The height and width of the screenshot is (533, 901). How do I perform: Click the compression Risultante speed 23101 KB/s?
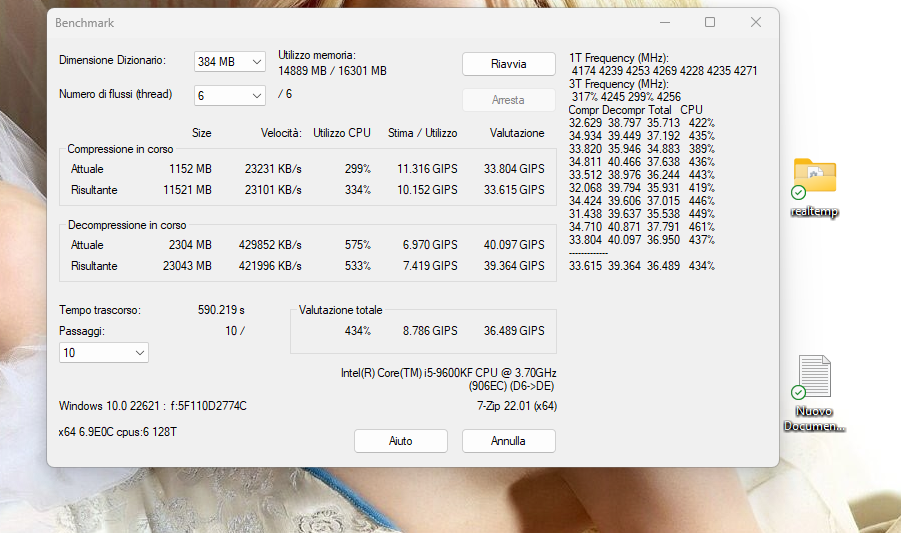click(x=273, y=190)
